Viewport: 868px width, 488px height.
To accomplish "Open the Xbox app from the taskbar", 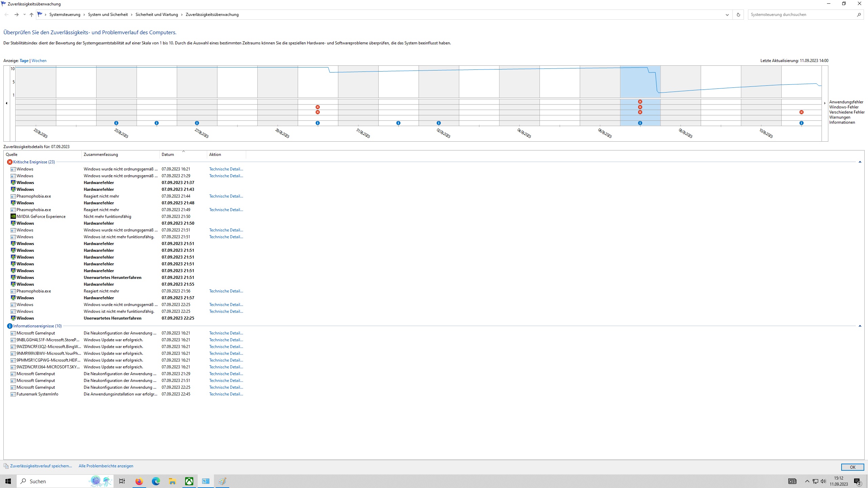I will tap(189, 481).
